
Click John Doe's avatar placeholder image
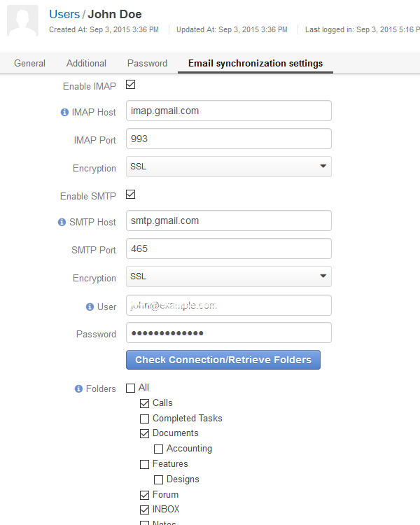(23, 21)
